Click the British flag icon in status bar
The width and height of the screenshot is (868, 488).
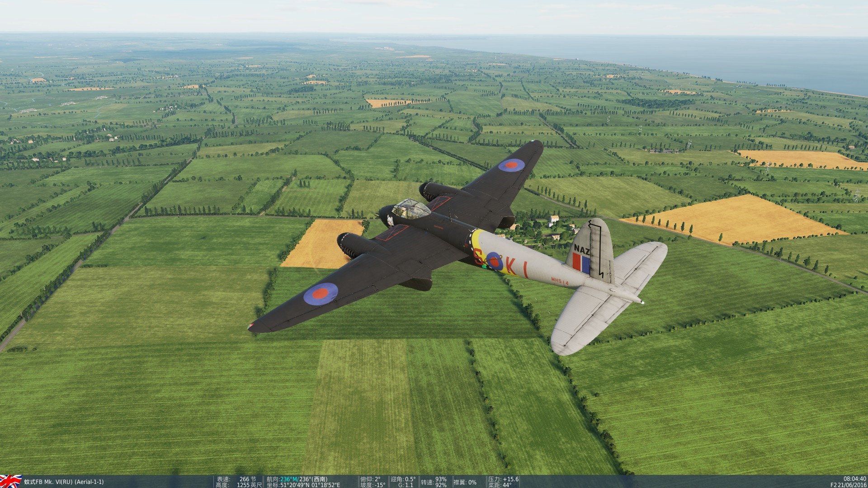click(x=11, y=481)
